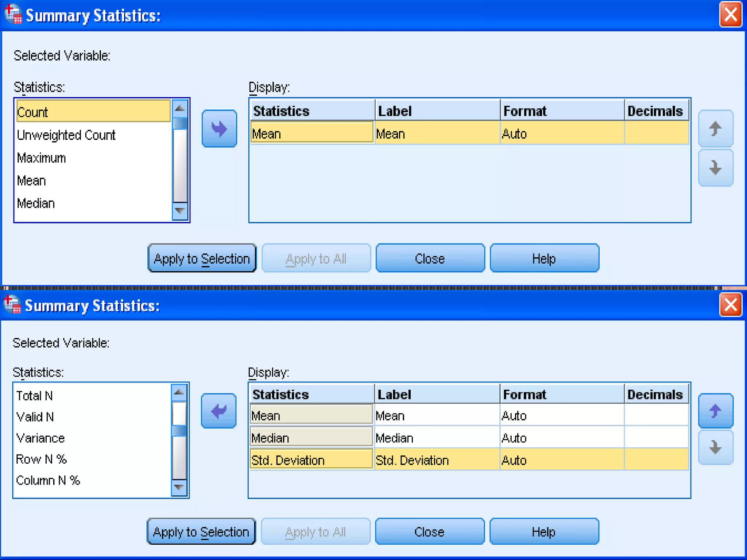
Task: Click left-arrow remove button in bottom dialog
Action: 218,411
